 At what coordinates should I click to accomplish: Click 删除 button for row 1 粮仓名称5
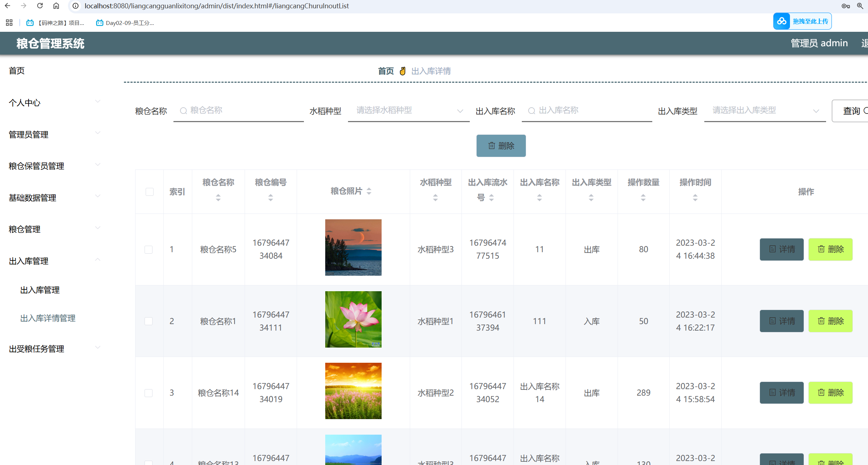tap(830, 249)
